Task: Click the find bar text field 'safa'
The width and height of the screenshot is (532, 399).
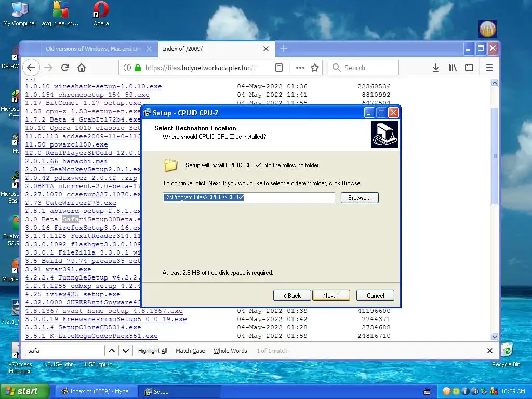Action: (x=64, y=351)
